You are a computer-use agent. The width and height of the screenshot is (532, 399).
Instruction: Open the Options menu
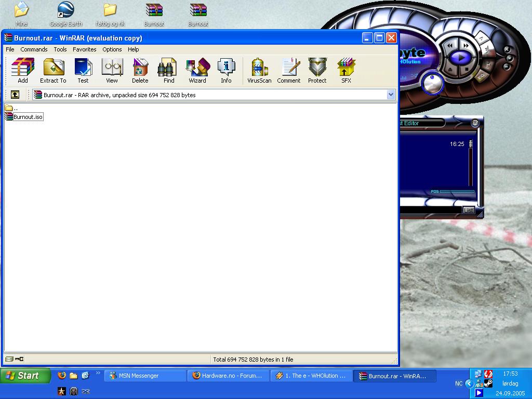(112, 49)
